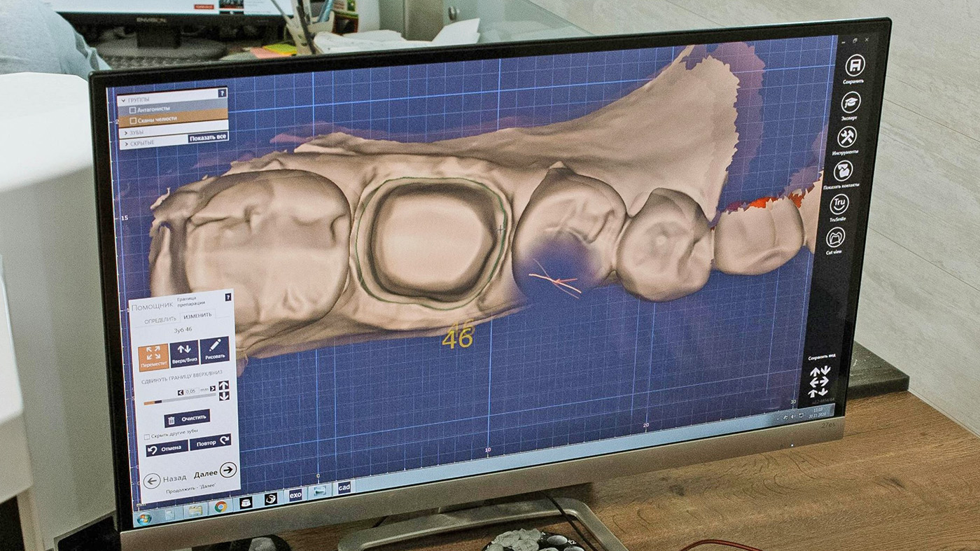
Task: Click the help icon in groups panel
Action: [x=223, y=93]
